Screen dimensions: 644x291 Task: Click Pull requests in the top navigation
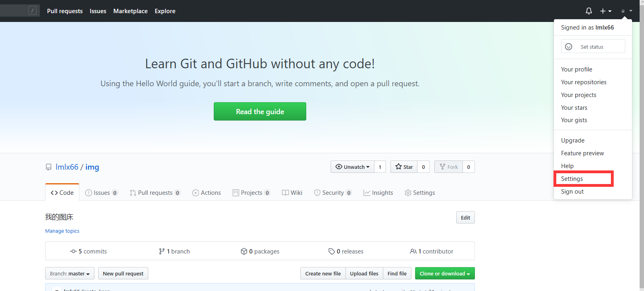point(65,11)
